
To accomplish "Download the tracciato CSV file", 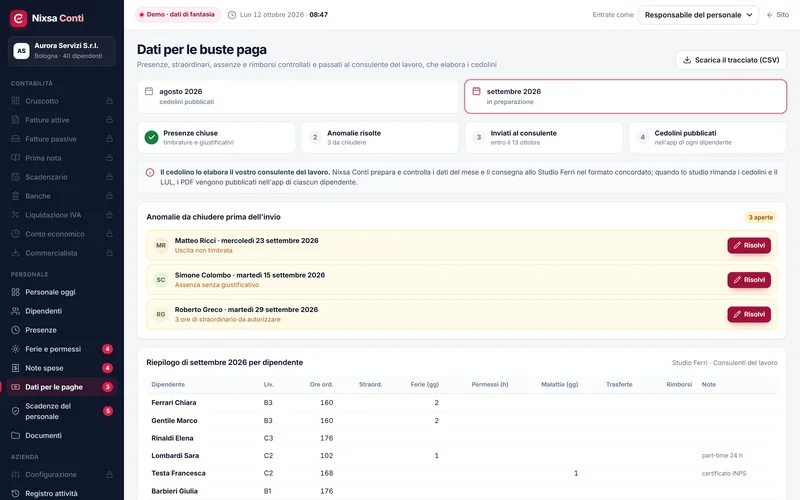I will (x=731, y=60).
